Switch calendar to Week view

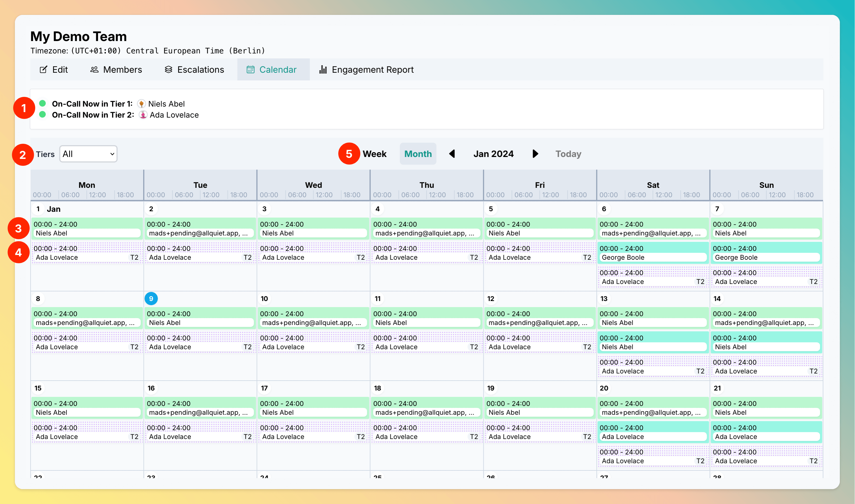374,154
